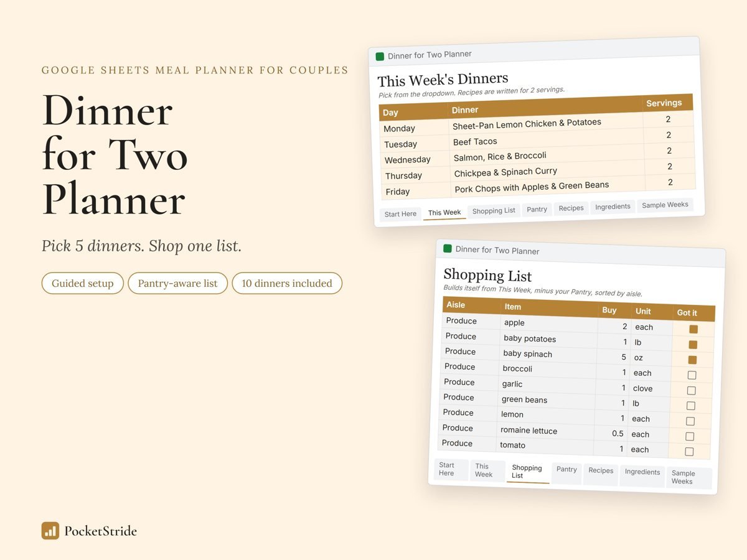Viewport: 747px width, 560px height.
Task: Click the This Week's Dinners heading
Action: pos(443,80)
